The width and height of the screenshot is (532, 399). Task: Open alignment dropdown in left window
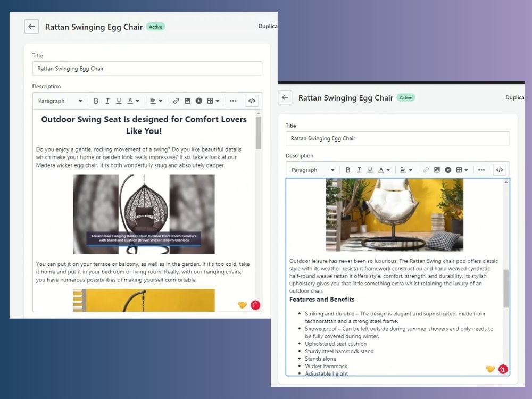(156, 101)
